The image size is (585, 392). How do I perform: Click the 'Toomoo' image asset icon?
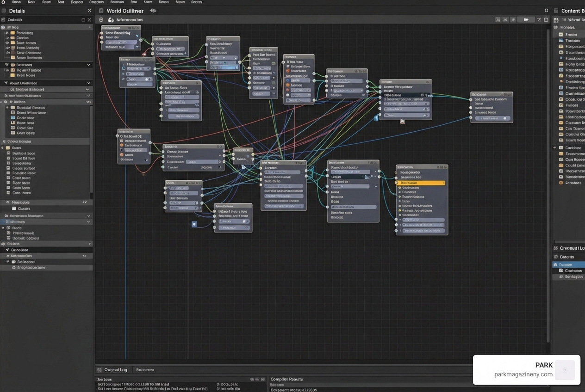(x=561, y=41)
